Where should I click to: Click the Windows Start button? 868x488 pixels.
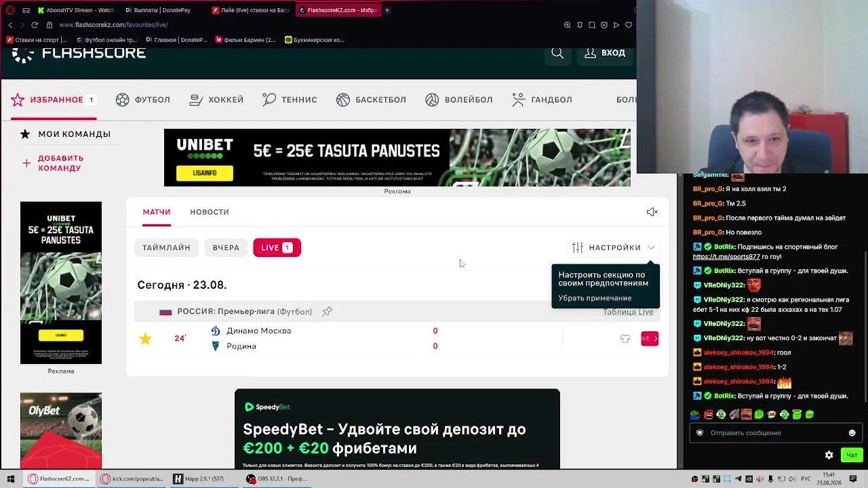[x=11, y=479]
